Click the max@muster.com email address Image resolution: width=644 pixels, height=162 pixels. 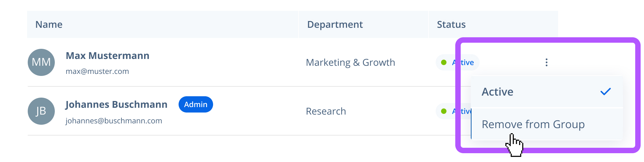click(97, 72)
